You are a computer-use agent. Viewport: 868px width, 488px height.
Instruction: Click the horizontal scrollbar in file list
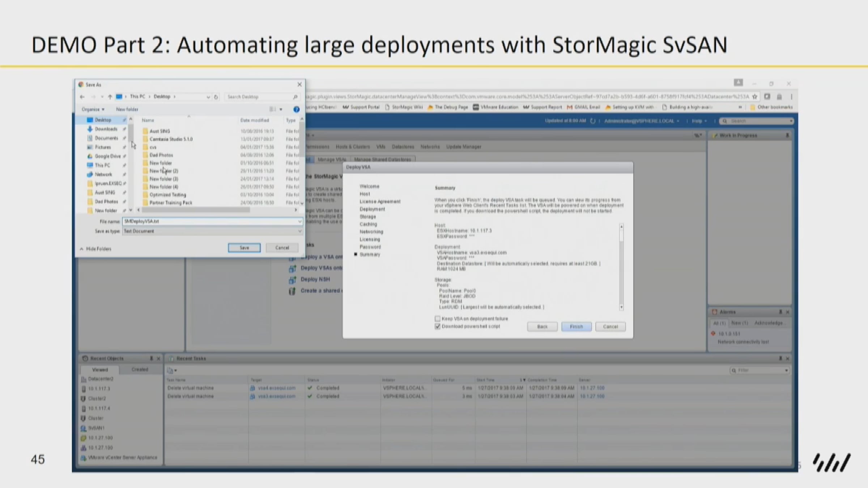pos(196,210)
